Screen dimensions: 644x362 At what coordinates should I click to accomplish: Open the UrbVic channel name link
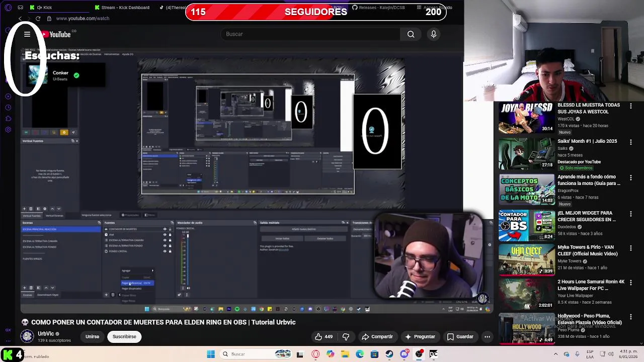(46, 333)
